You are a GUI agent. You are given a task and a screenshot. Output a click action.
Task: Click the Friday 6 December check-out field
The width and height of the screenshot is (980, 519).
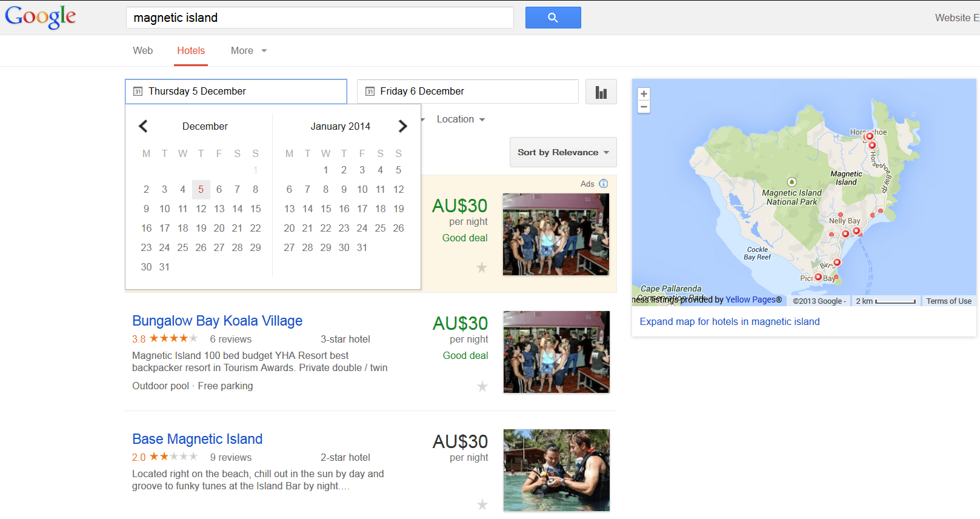468,92
